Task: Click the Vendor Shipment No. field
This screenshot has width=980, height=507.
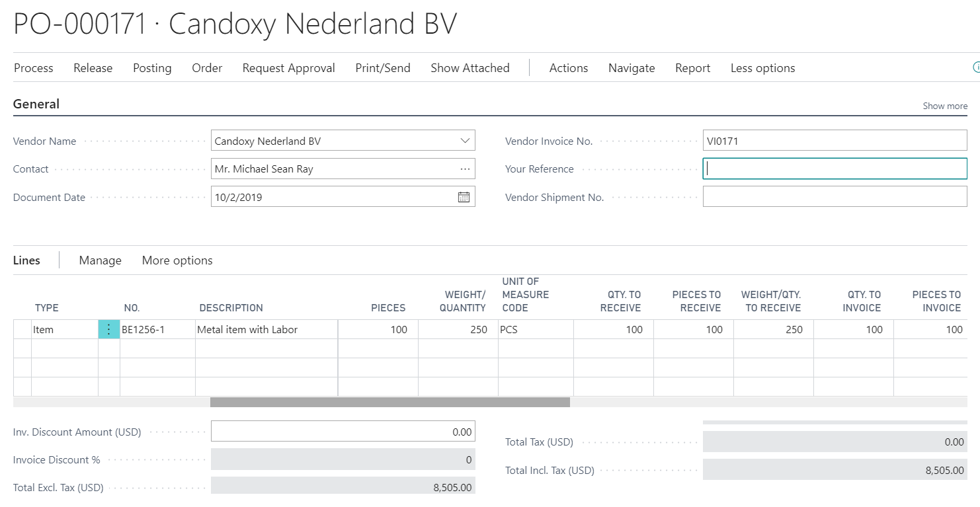Action: 835,196
